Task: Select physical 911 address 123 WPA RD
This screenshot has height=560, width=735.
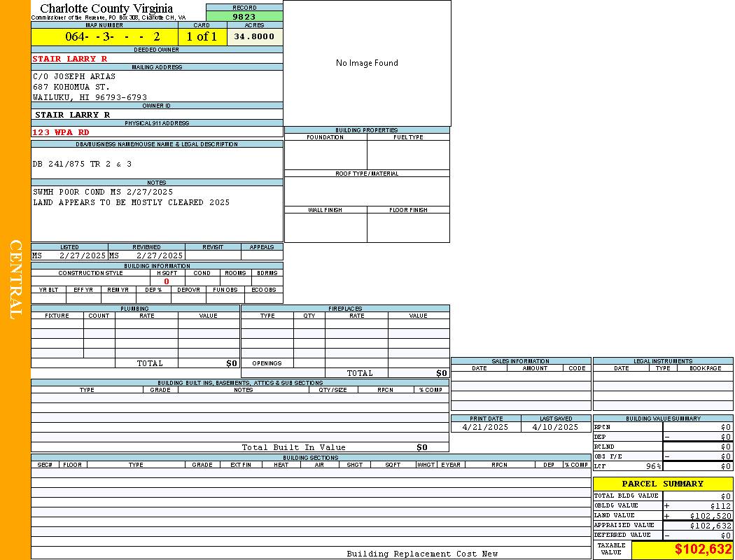Action: [61, 132]
